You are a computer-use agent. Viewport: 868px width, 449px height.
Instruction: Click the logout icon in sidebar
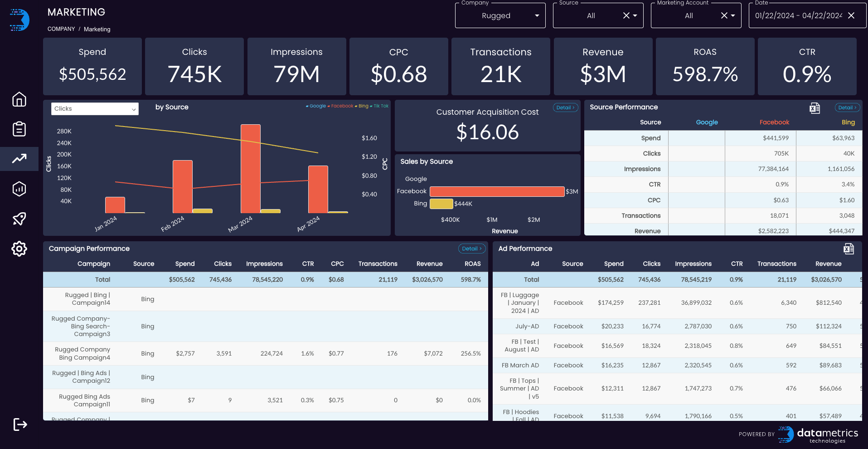[x=20, y=425]
